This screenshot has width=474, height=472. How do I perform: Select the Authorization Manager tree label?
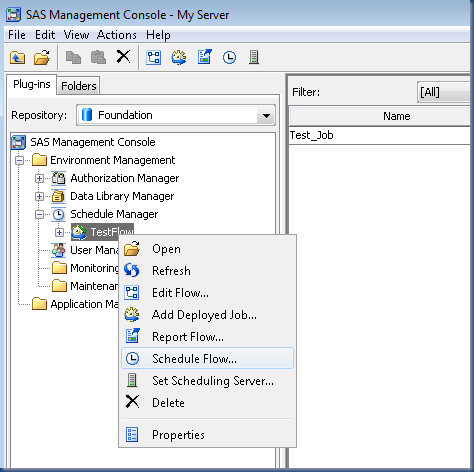point(125,178)
